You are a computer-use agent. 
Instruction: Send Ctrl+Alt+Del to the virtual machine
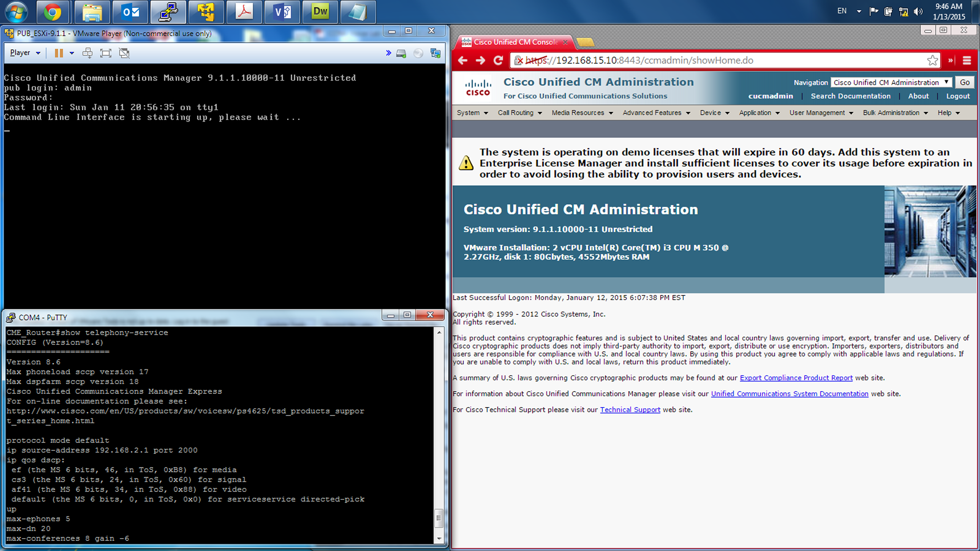click(87, 53)
